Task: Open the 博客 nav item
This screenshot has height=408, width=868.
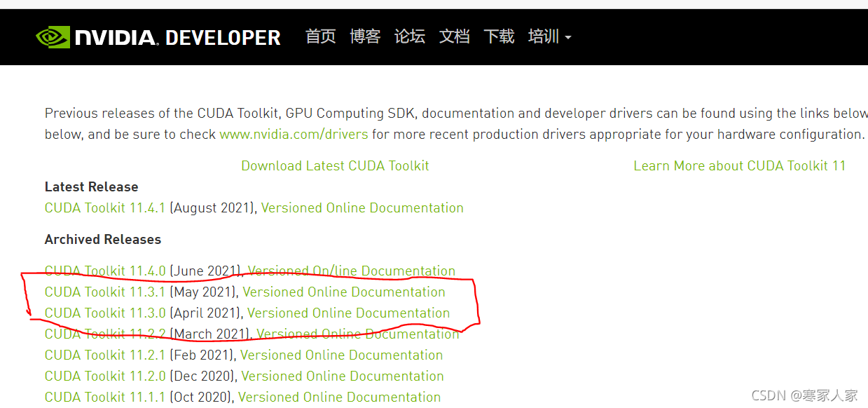Action: [x=365, y=36]
